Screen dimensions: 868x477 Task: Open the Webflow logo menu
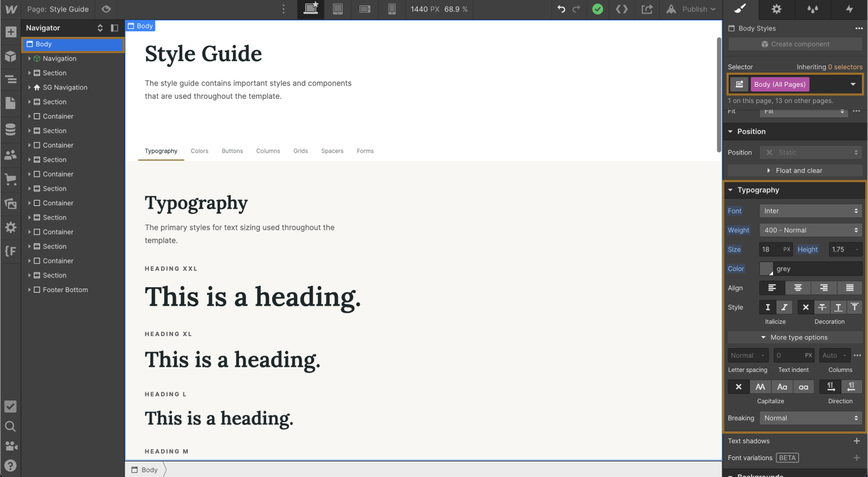pyautogui.click(x=10, y=9)
